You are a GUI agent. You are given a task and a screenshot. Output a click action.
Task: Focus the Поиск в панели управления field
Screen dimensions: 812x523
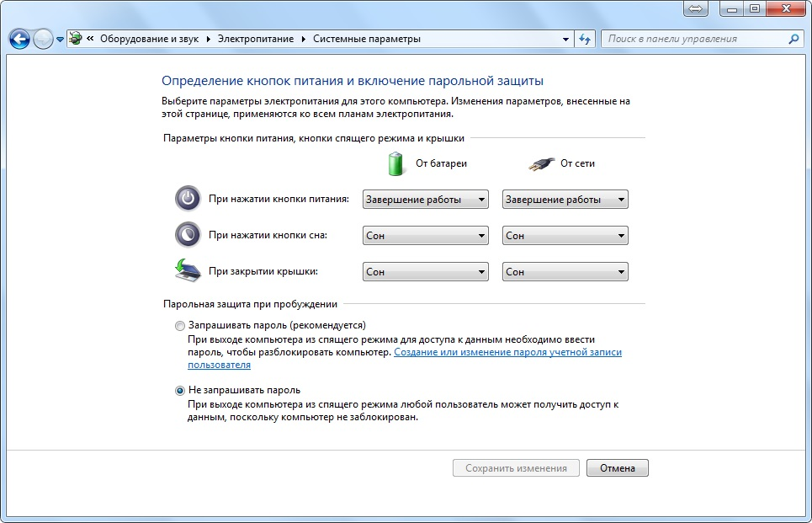701,39
